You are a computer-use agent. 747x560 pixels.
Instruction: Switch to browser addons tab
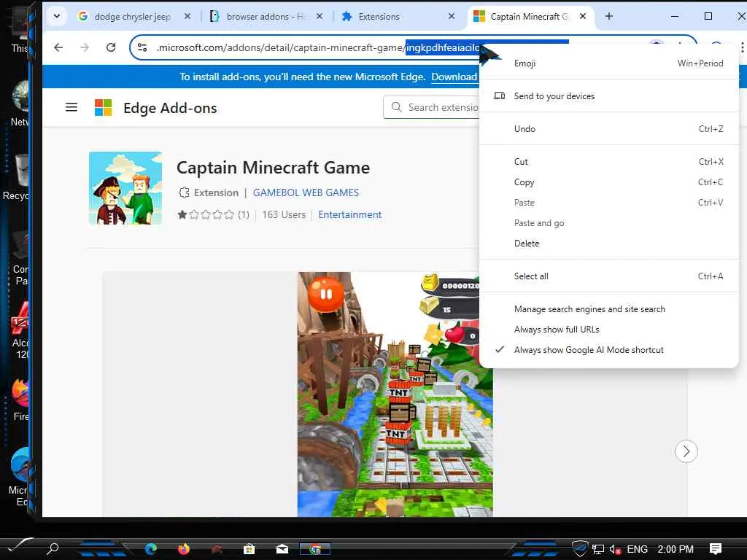click(264, 17)
